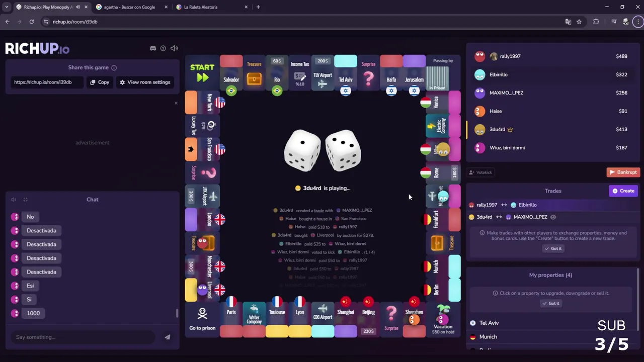The height and width of the screenshot is (362, 644).
Task: Click the Go to prison corner tile
Action: (202, 319)
